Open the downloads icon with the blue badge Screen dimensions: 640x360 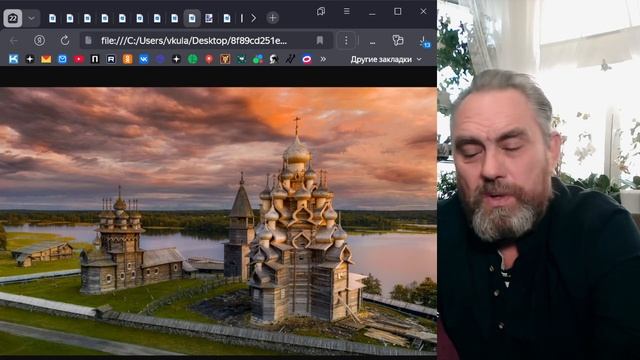tap(424, 41)
